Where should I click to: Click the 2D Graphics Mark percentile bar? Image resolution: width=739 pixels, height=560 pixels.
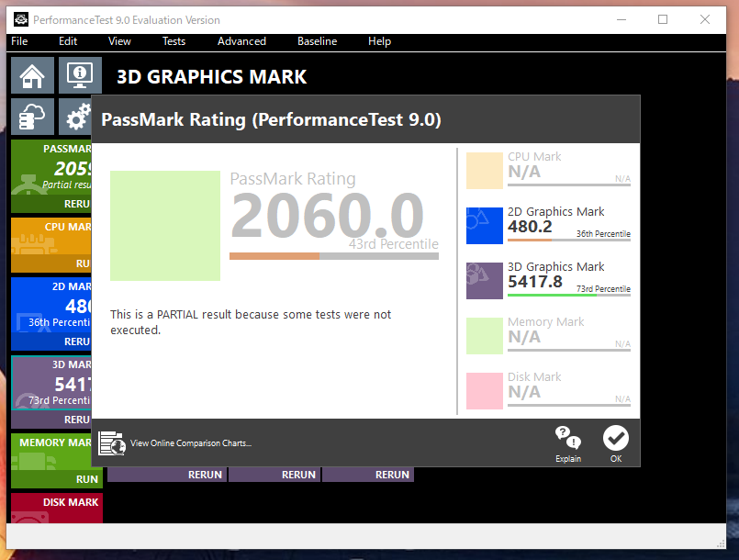pyautogui.click(x=569, y=240)
